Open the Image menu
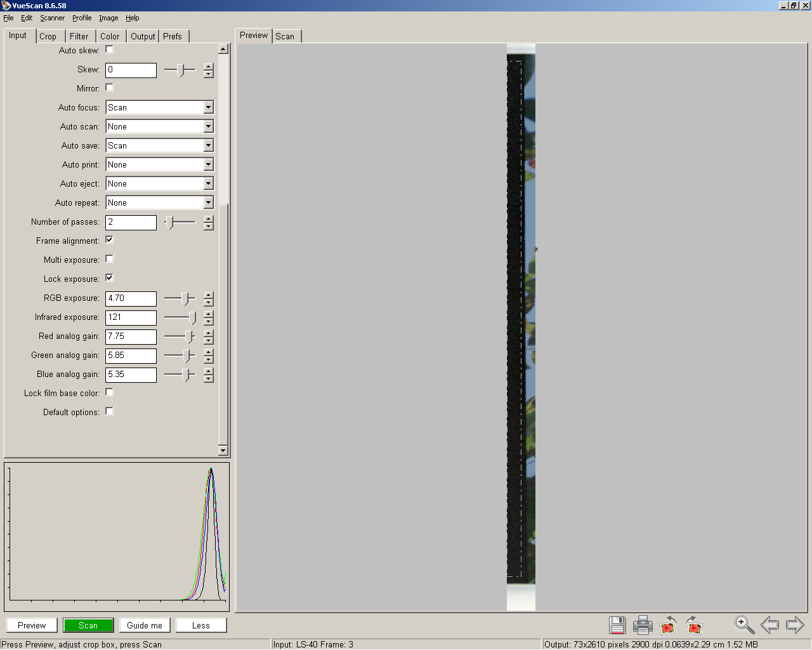The width and height of the screenshot is (812, 650). pyautogui.click(x=108, y=18)
